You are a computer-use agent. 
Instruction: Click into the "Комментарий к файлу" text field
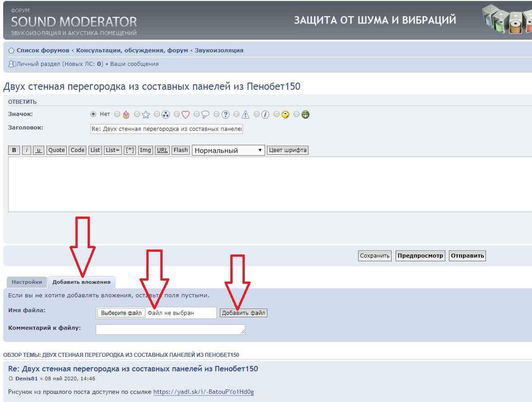point(170,329)
